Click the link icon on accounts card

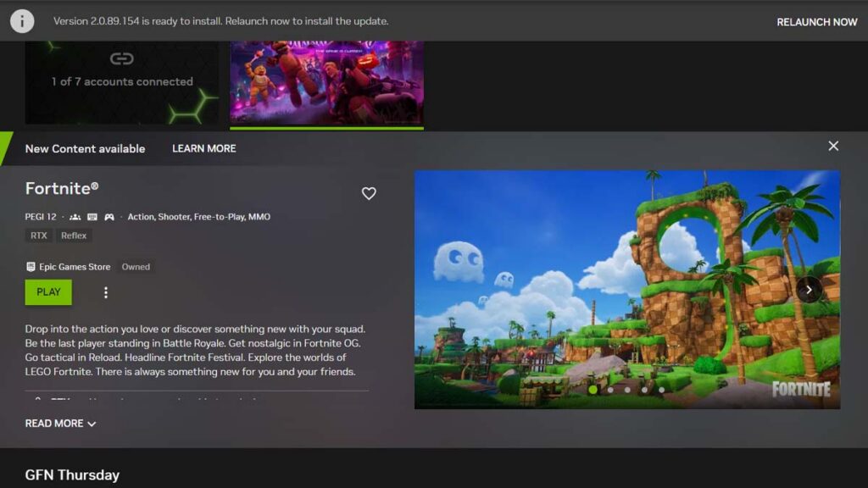[x=122, y=58]
